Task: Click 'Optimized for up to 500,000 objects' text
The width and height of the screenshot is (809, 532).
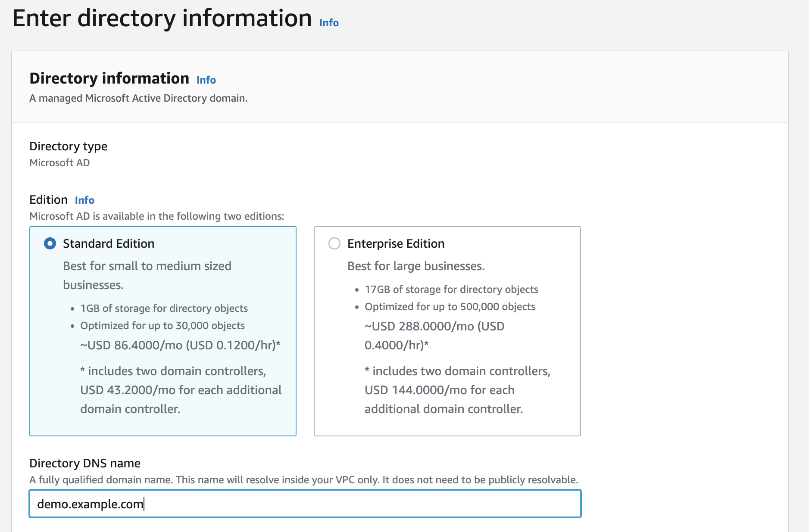Action: point(450,307)
